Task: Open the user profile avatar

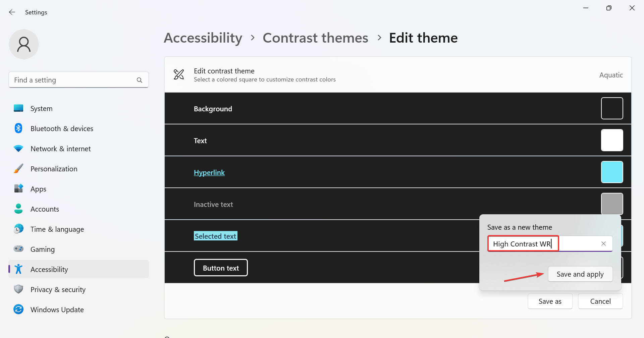Action: [x=24, y=44]
